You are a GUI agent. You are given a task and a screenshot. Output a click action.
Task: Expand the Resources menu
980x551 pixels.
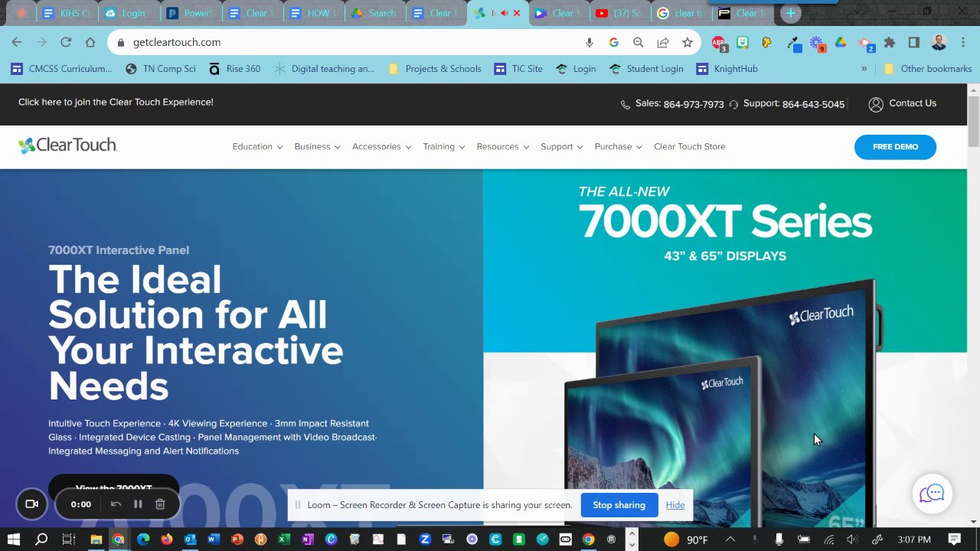tap(502, 147)
